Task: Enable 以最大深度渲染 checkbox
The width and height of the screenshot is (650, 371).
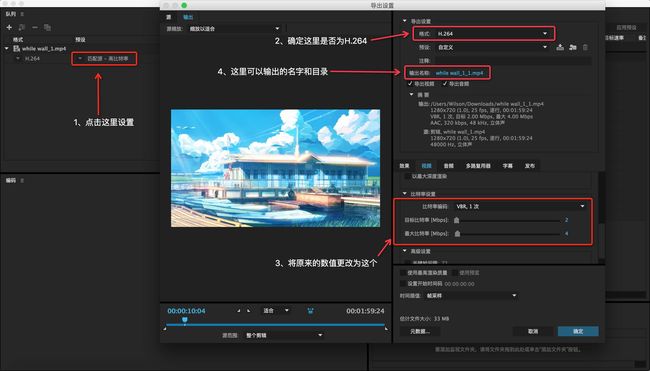Action: pyautogui.click(x=407, y=177)
